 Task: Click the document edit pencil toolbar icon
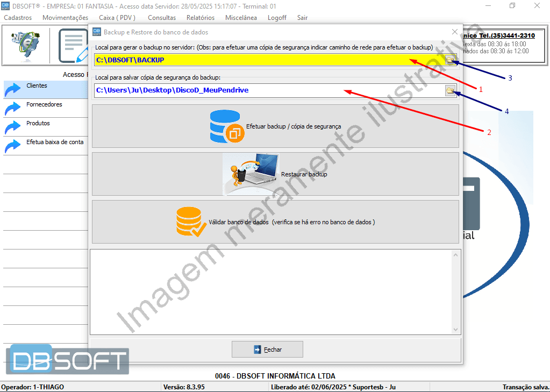coord(74,46)
